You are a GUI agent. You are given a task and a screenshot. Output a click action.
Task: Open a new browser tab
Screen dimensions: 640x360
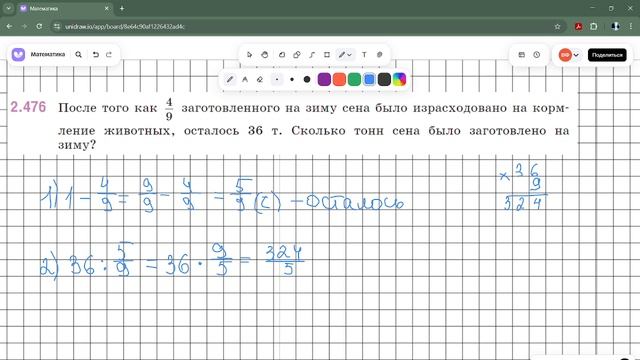click(122, 8)
